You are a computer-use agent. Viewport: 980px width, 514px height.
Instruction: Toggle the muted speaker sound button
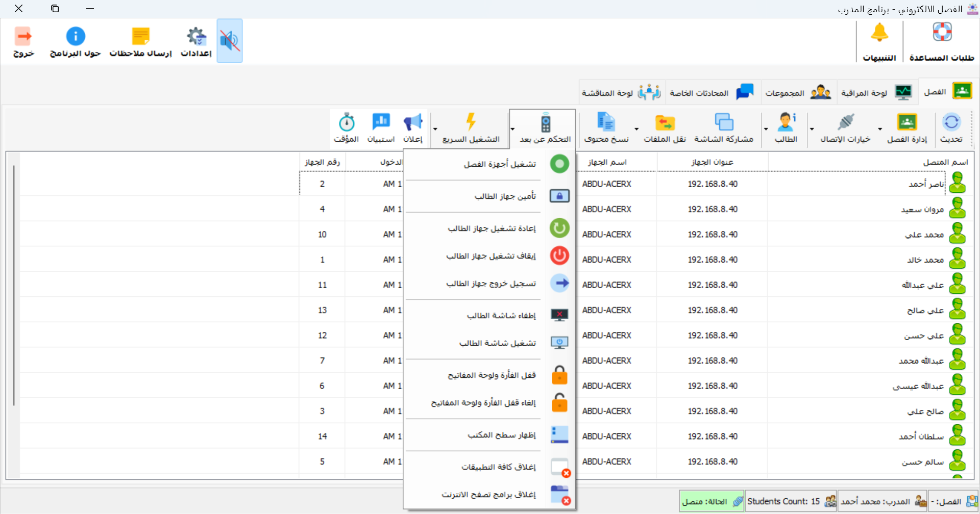[x=230, y=41]
